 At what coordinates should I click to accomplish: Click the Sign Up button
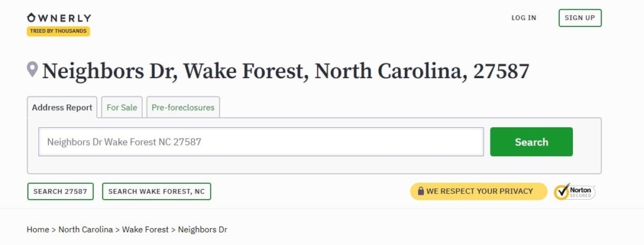click(580, 18)
